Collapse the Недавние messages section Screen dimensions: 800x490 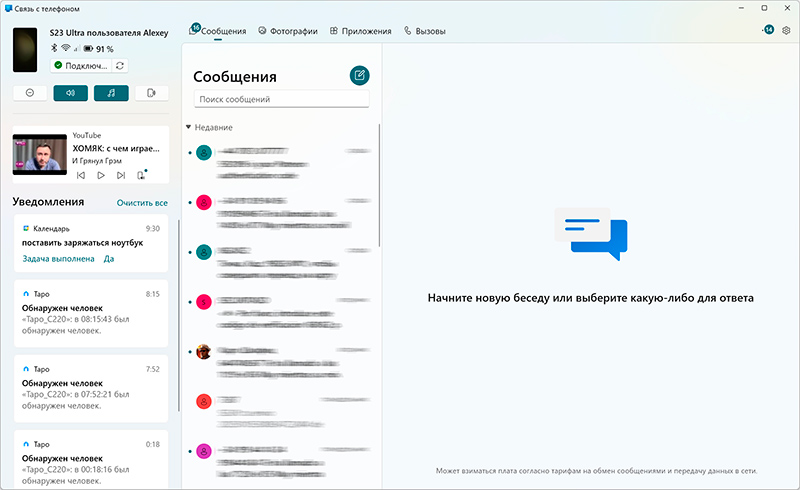189,128
